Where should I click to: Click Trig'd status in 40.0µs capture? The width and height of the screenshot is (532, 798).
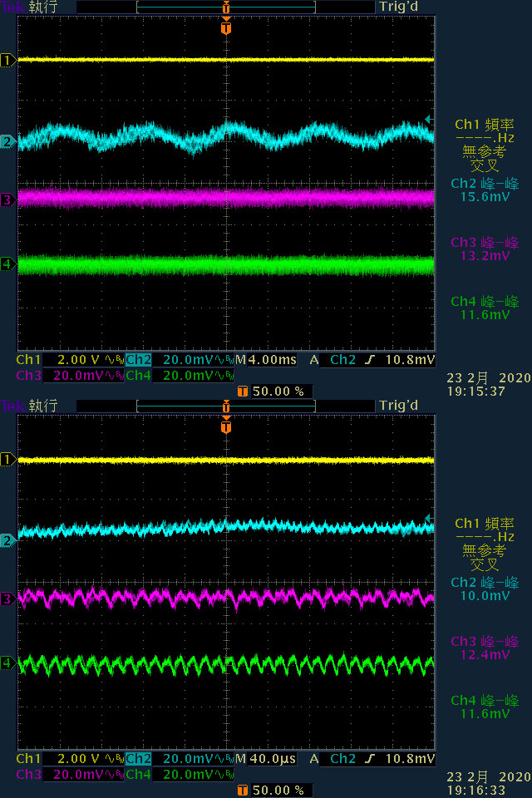[399, 406]
